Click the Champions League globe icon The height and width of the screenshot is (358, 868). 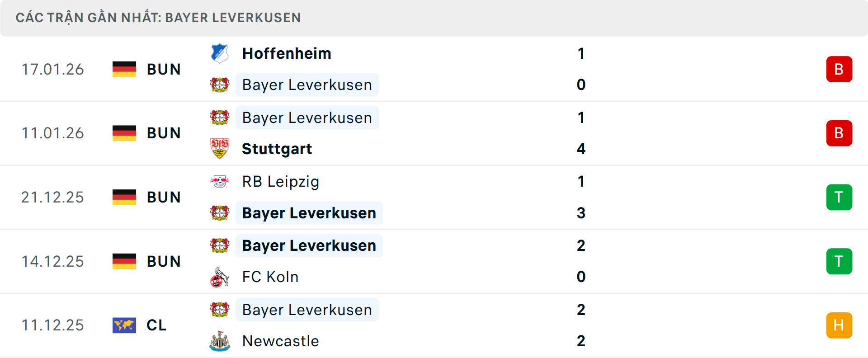(x=124, y=325)
